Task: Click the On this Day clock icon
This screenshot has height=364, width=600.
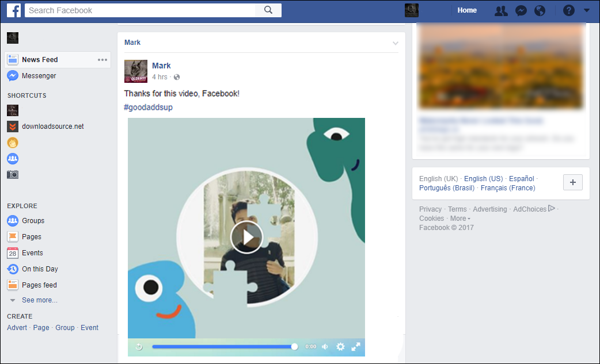Action: 13,269
